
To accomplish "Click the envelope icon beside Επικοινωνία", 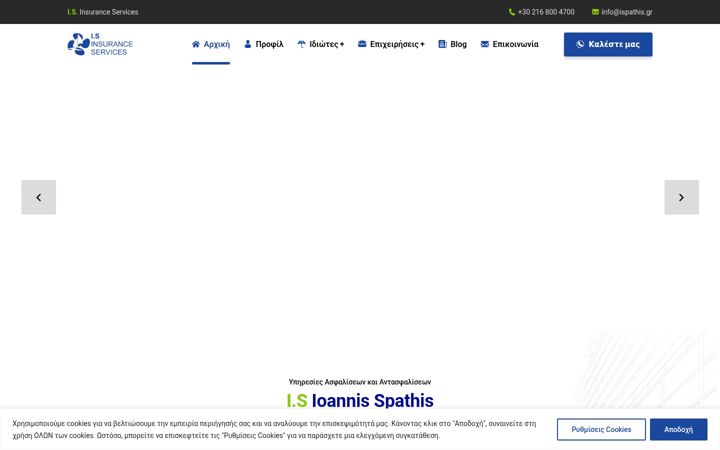I will (x=484, y=44).
